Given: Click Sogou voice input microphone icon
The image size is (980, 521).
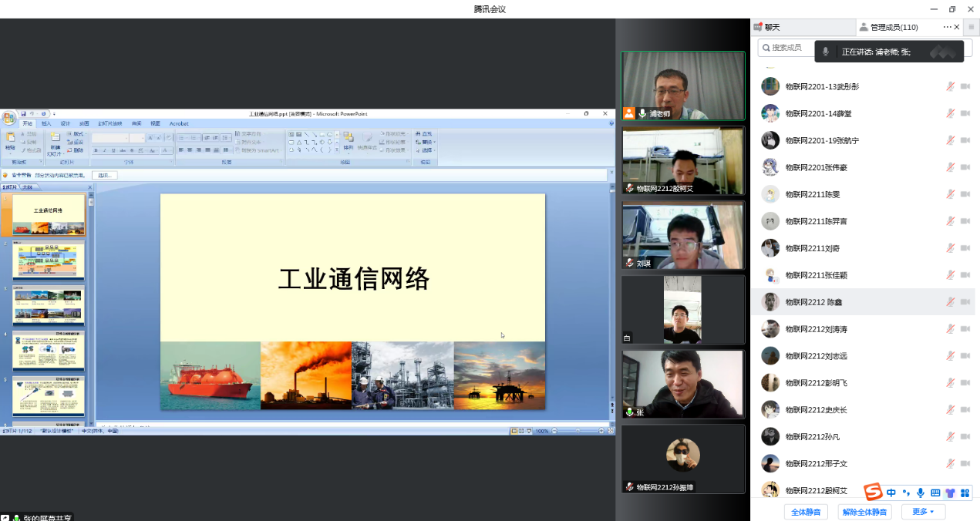Looking at the screenshot, I should tap(921, 493).
